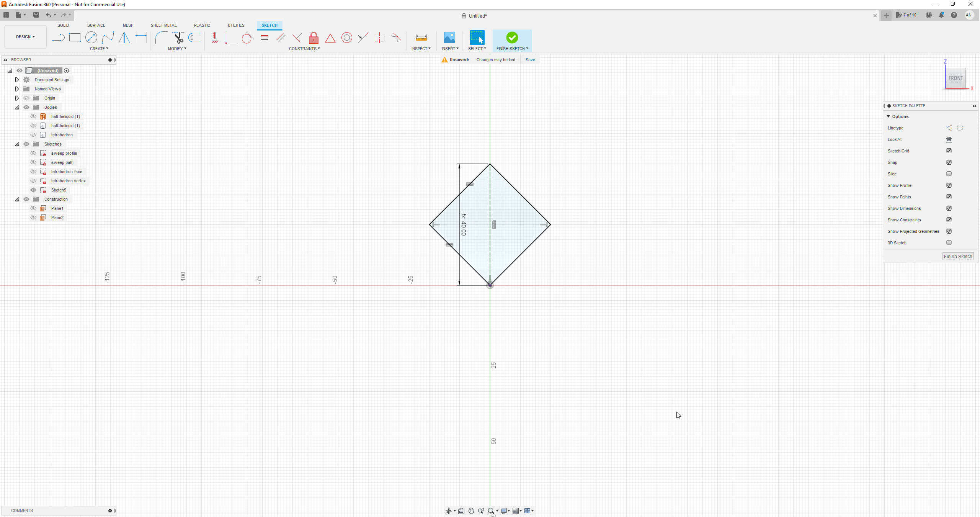Open the DESIGN workspace dropdown
Image resolution: width=980 pixels, height=517 pixels.
pos(25,36)
